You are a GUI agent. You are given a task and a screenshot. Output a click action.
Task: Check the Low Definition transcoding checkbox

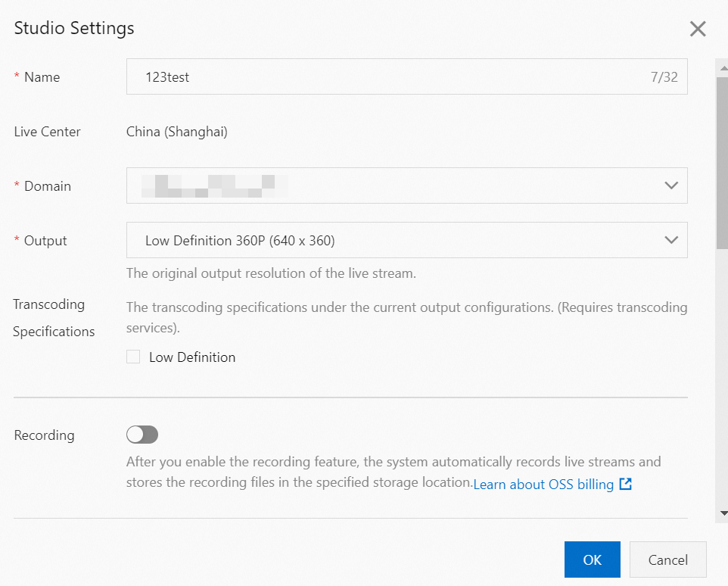coord(133,356)
